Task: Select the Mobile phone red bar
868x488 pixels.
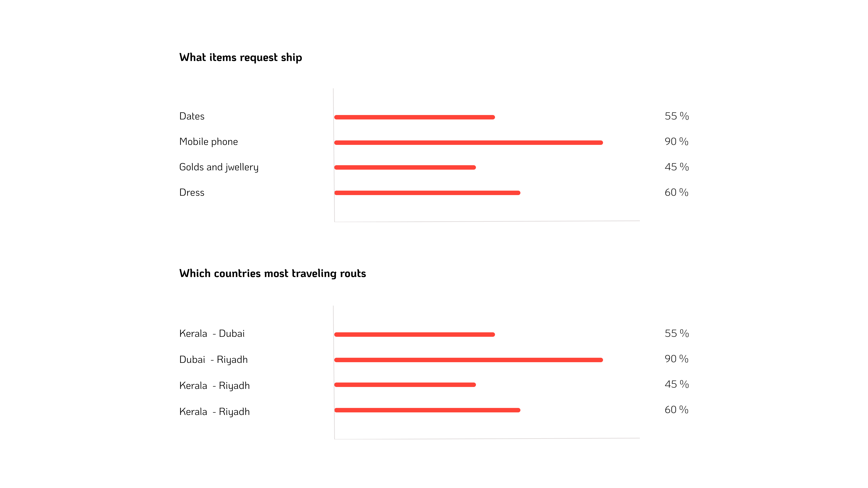Action: [468, 143]
